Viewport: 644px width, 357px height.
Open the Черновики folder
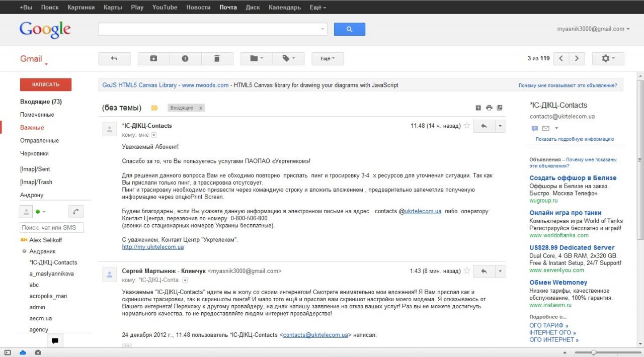pos(34,154)
